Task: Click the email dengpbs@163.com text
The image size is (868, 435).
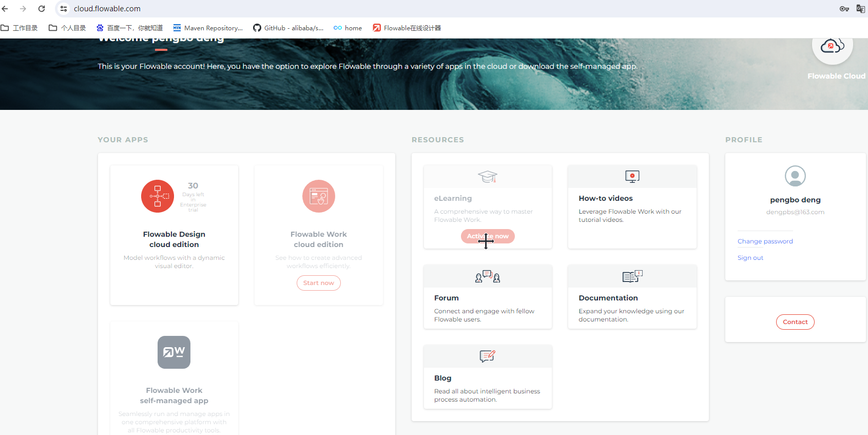Action: (795, 212)
